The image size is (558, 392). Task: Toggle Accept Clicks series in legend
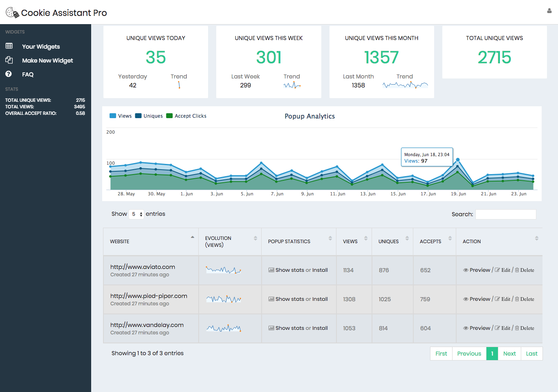click(x=186, y=116)
